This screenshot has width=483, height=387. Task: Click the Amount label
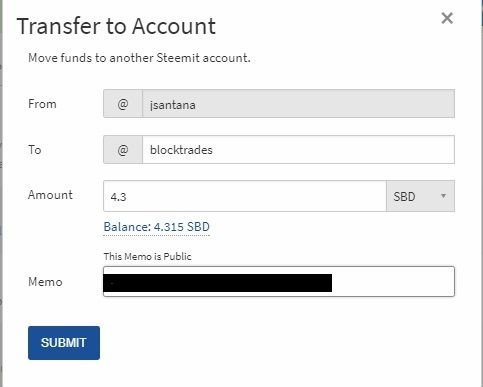pyautogui.click(x=50, y=195)
